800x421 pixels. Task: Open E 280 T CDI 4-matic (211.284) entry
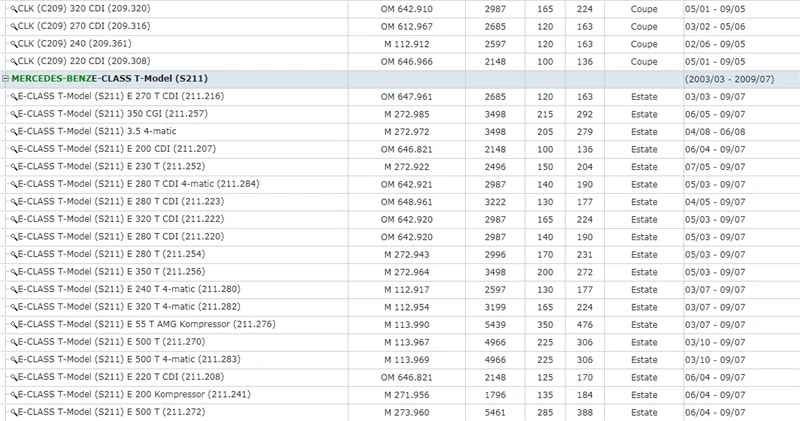pos(138,184)
